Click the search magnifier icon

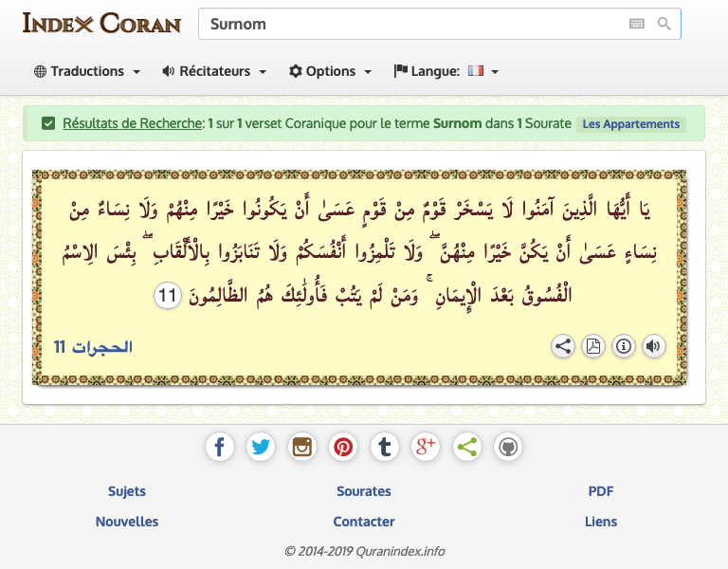point(664,24)
